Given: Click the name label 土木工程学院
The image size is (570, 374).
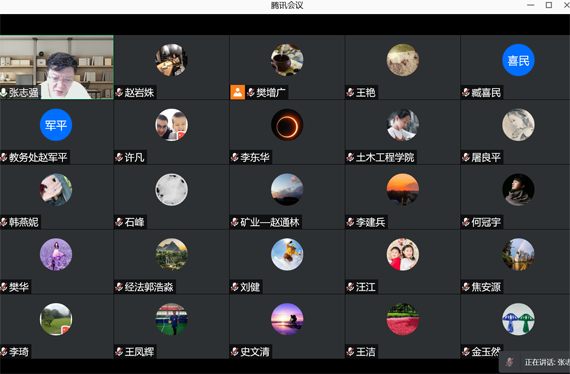Looking at the screenshot, I should [x=385, y=157].
